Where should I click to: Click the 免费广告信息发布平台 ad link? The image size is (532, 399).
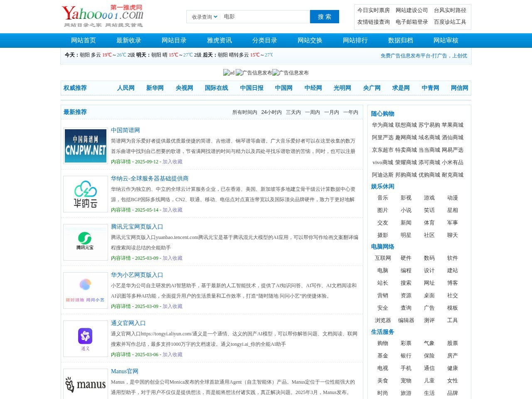tap(424, 56)
